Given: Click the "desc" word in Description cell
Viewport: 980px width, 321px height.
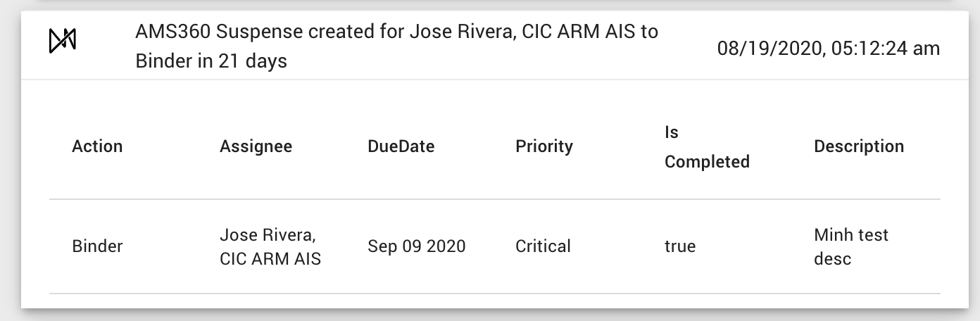Looking at the screenshot, I should [x=833, y=259].
